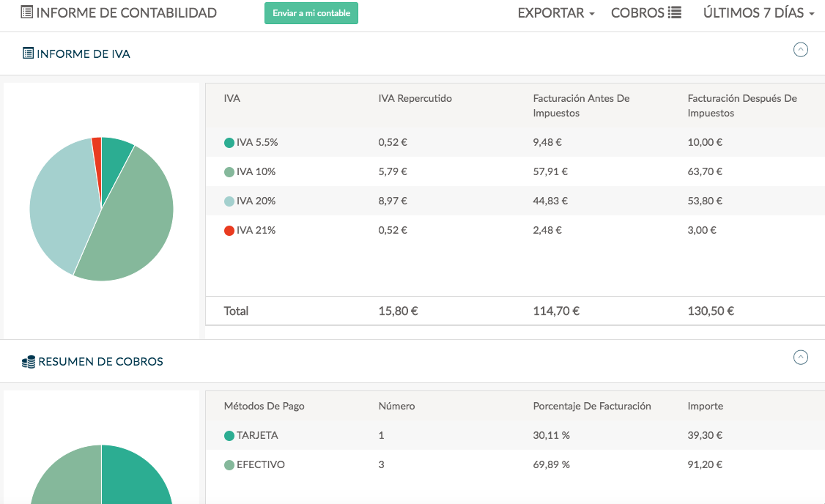The height and width of the screenshot is (504, 825).
Task: Open the Cobros view
Action: (x=637, y=13)
